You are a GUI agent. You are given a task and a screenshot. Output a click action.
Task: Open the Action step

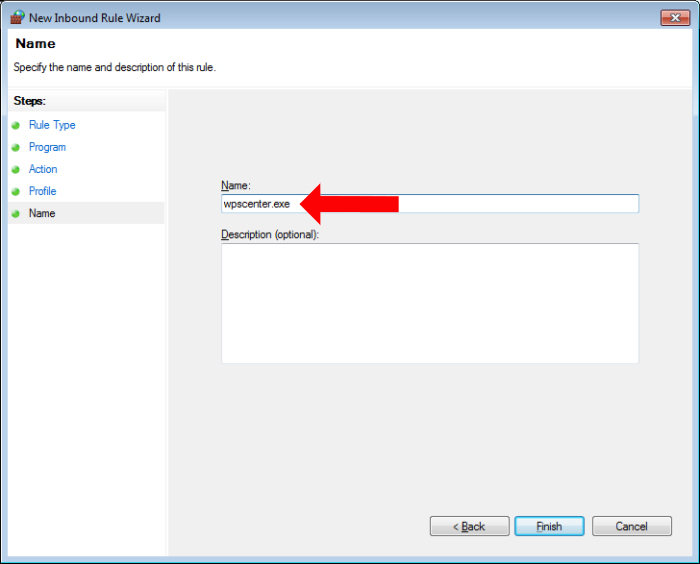point(43,169)
